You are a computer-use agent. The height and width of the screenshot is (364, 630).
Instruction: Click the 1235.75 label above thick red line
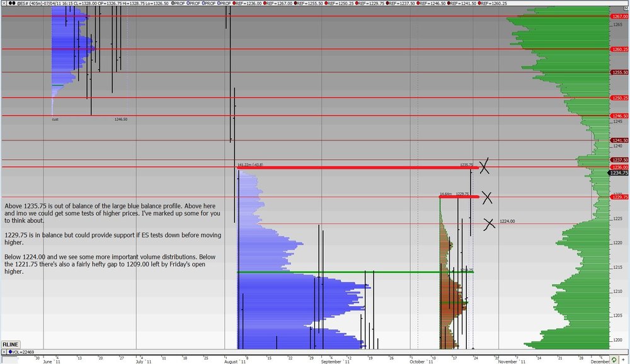(466, 165)
